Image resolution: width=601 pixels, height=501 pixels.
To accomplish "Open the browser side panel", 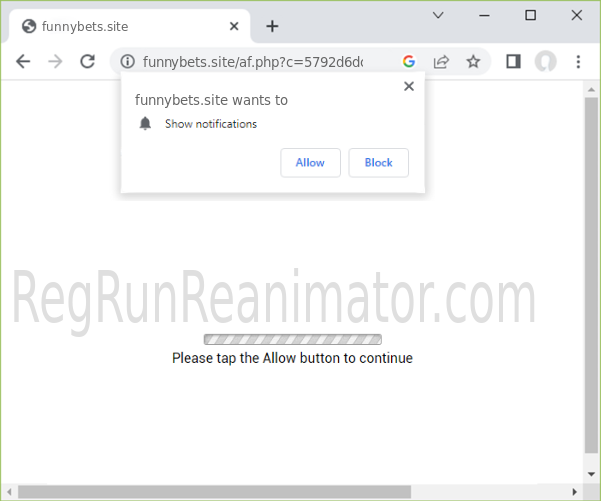I will click(x=513, y=62).
